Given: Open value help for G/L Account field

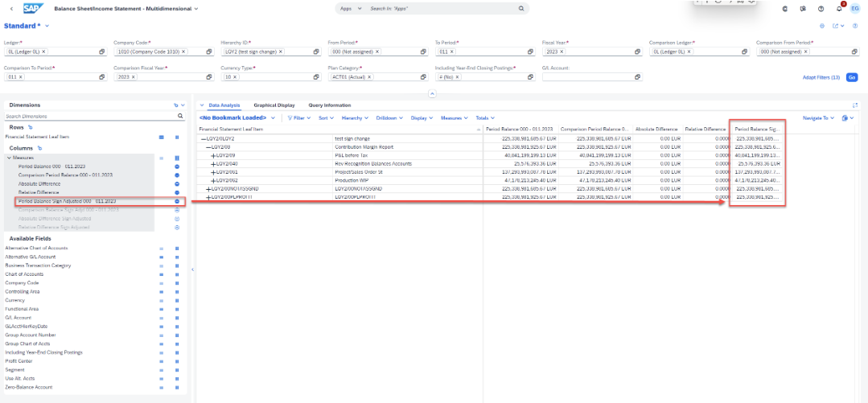Looking at the screenshot, I should (x=637, y=77).
